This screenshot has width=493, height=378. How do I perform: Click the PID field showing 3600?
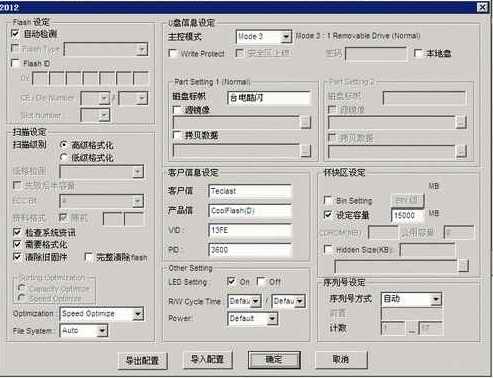(x=250, y=250)
